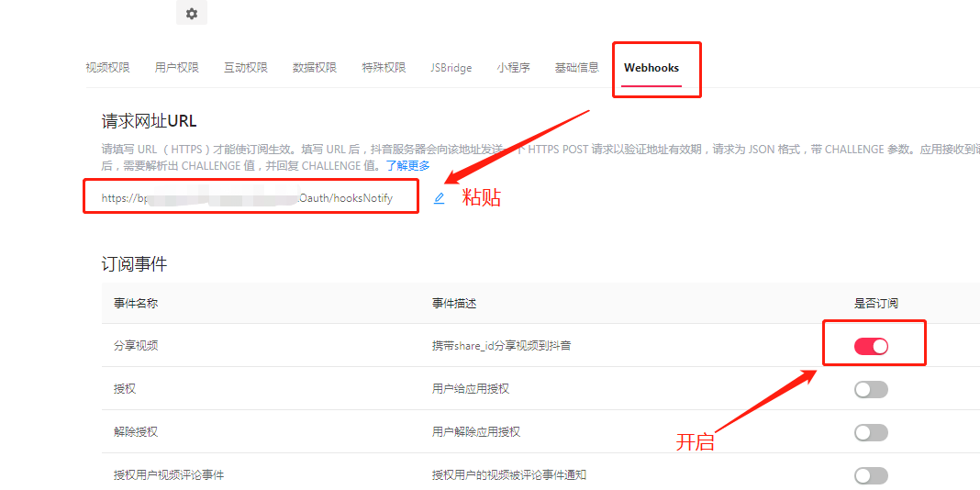Click the settings gear icon at top

click(192, 14)
